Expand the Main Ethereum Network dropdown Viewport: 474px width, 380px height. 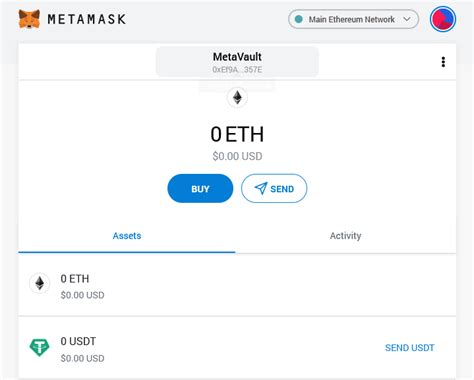coord(353,19)
